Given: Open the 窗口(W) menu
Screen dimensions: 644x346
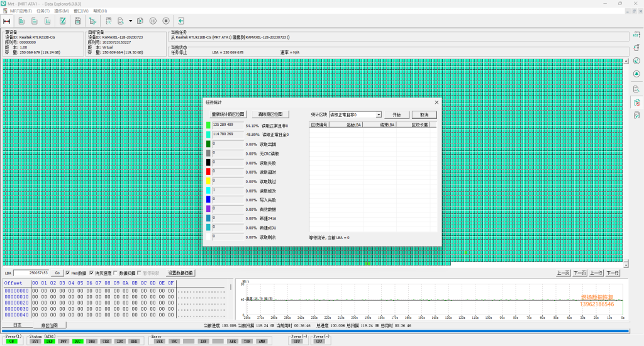Looking at the screenshot, I should coord(81,11).
